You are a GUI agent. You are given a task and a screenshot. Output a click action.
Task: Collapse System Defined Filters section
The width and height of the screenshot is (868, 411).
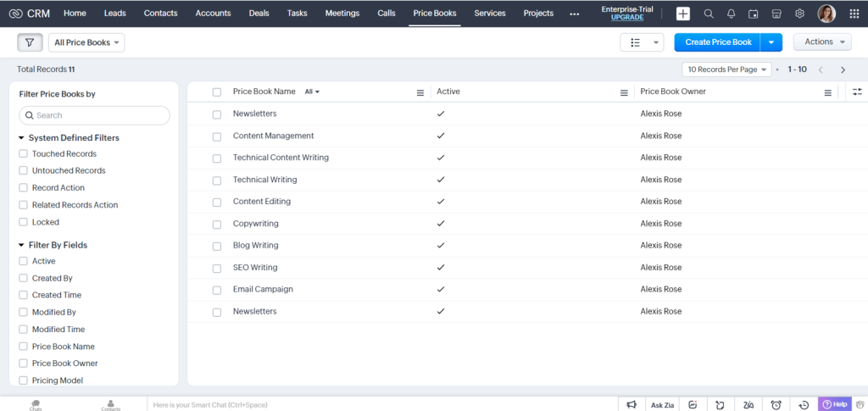21,138
